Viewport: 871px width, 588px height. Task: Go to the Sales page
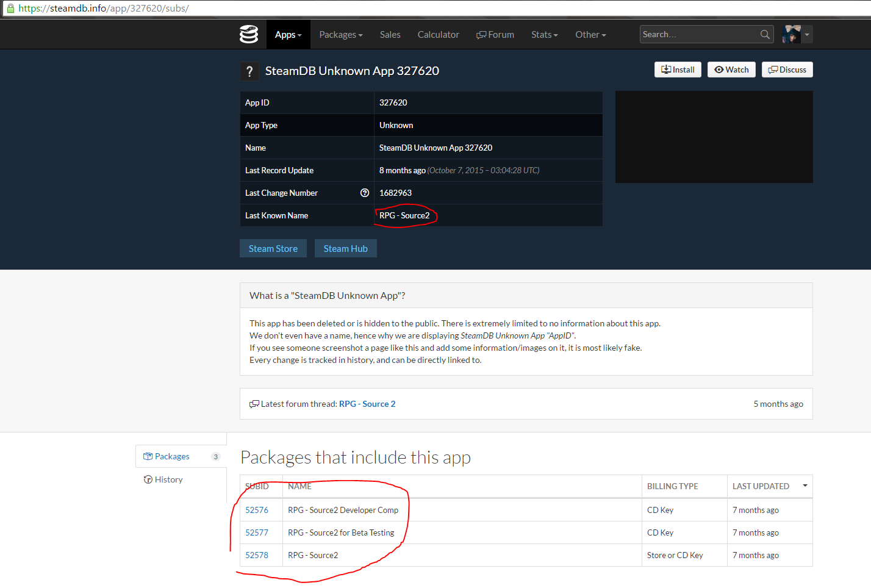[390, 35]
